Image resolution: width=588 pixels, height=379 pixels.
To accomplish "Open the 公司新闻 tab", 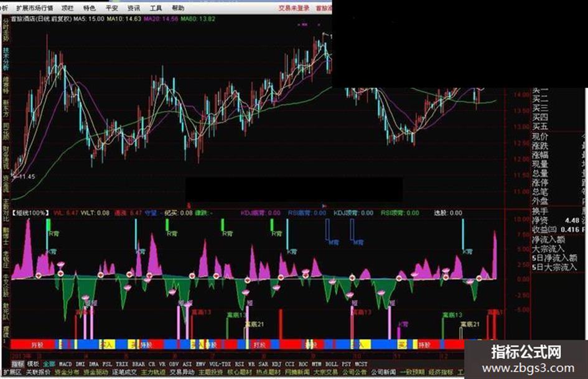I will [x=383, y=372].
